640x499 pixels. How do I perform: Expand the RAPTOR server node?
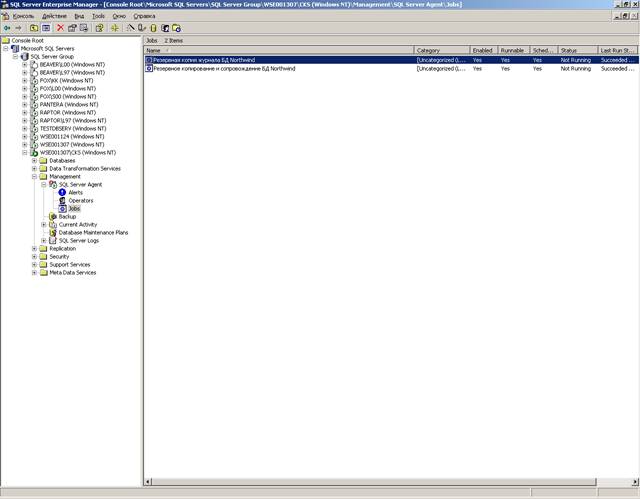[x=25, y=113]
